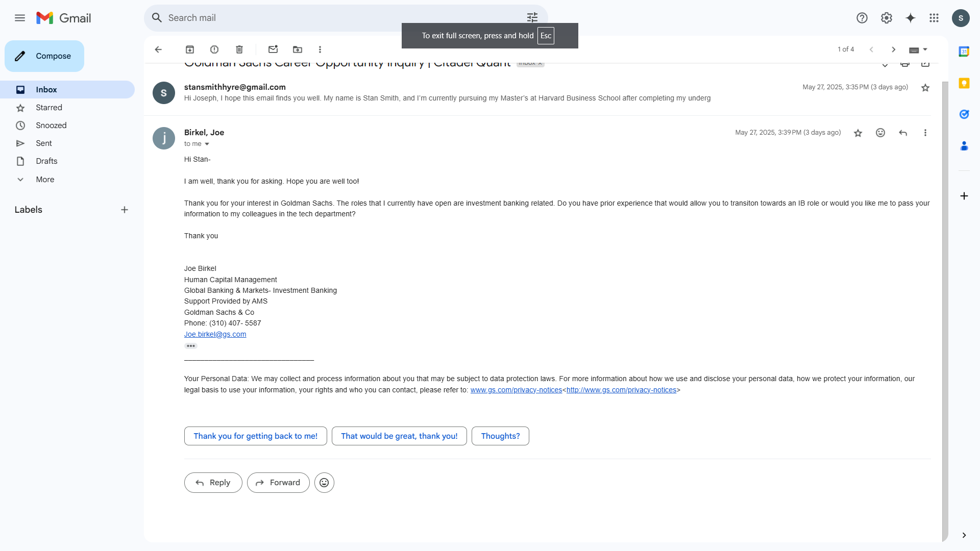Screen dimensions: 980x551
Task: Mark conversation as unread
Action: pyautogui.click(x=273, y=49)
